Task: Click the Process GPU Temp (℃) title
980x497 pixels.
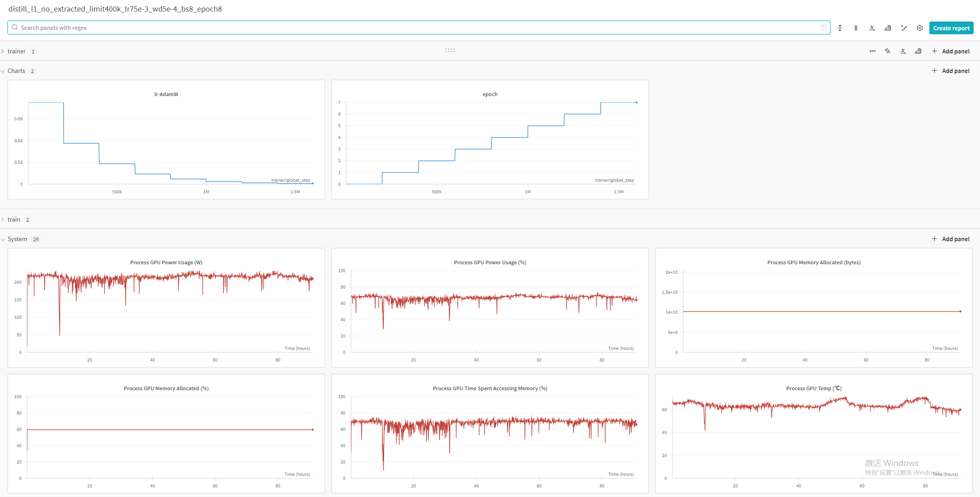Action: point(814,388)
